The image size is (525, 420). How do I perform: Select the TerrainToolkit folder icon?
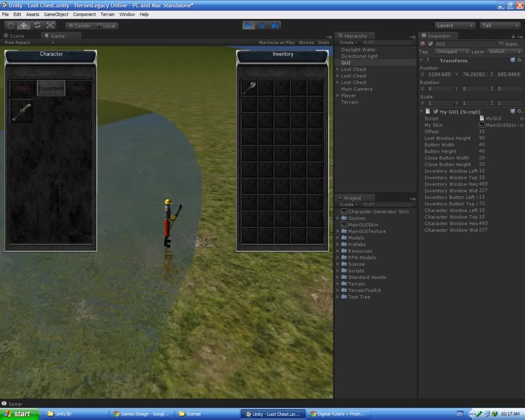click(344, 290)
